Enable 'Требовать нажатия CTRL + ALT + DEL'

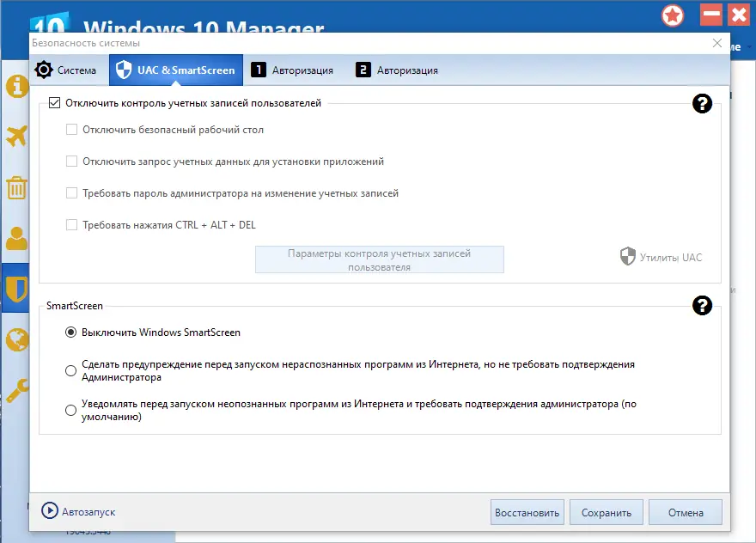coord(72,223)
